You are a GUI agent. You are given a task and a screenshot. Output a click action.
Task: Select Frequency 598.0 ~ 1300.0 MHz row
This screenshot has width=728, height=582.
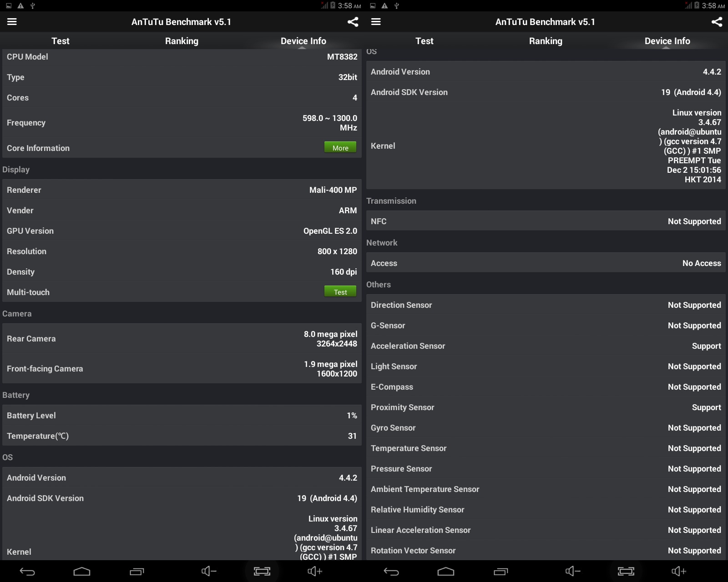click(182, 123)
